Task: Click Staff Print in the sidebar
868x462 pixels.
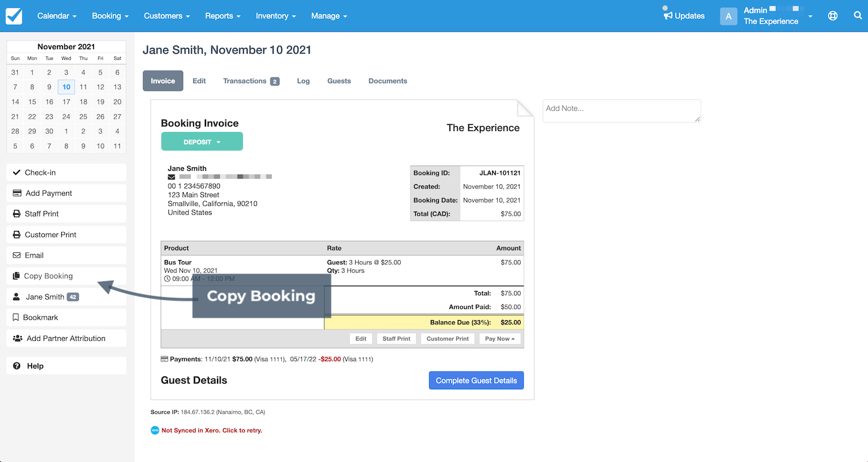Action: 67,213
